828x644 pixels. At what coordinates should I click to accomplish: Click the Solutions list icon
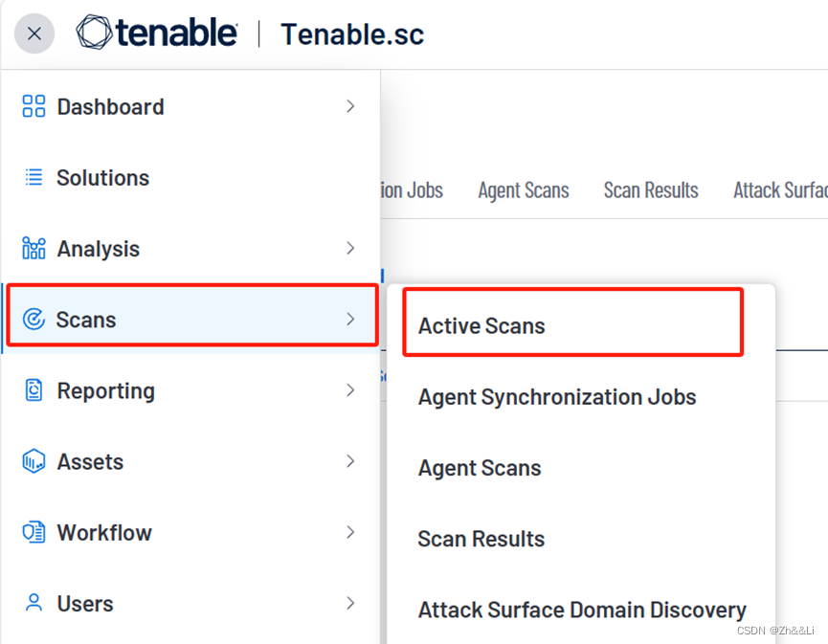click(33, 177)
